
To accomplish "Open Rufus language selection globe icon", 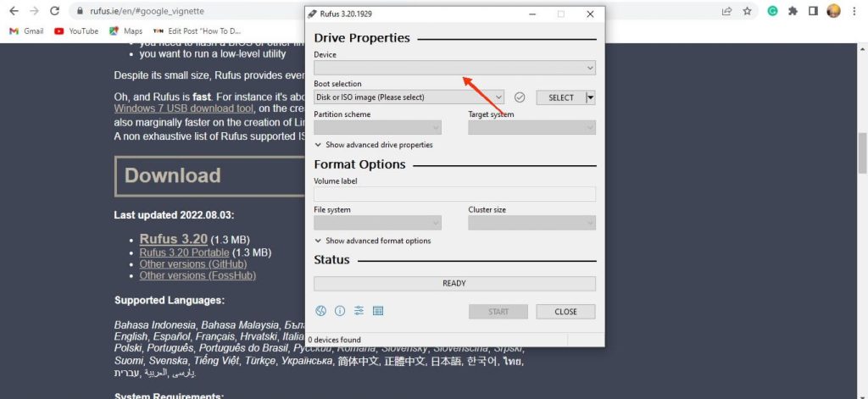I will click(320, 311).
